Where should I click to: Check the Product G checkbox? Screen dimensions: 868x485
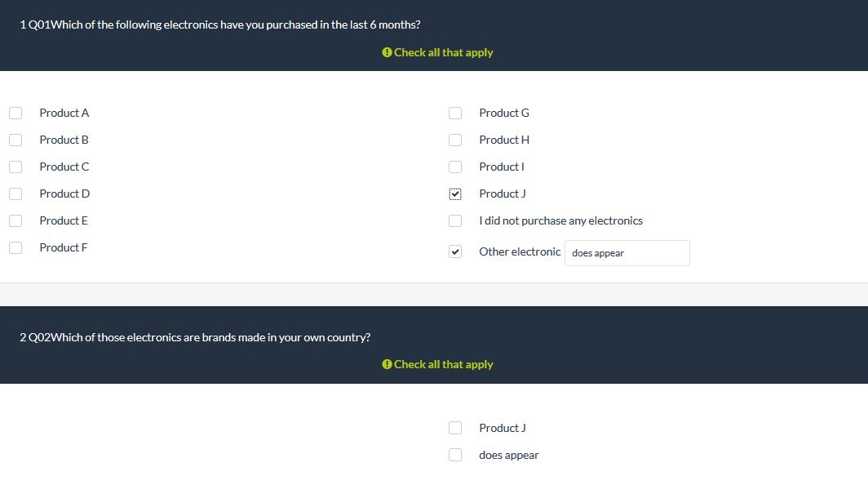click(x=455, y=113)
